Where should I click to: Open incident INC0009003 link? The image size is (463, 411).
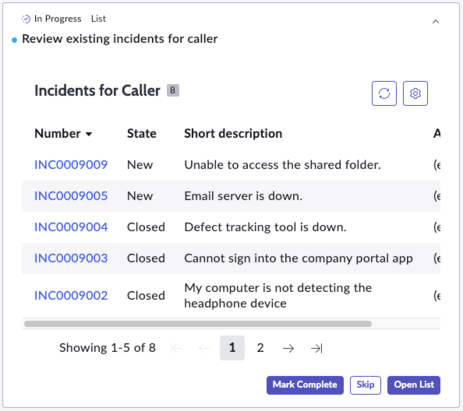coord(71,258)
